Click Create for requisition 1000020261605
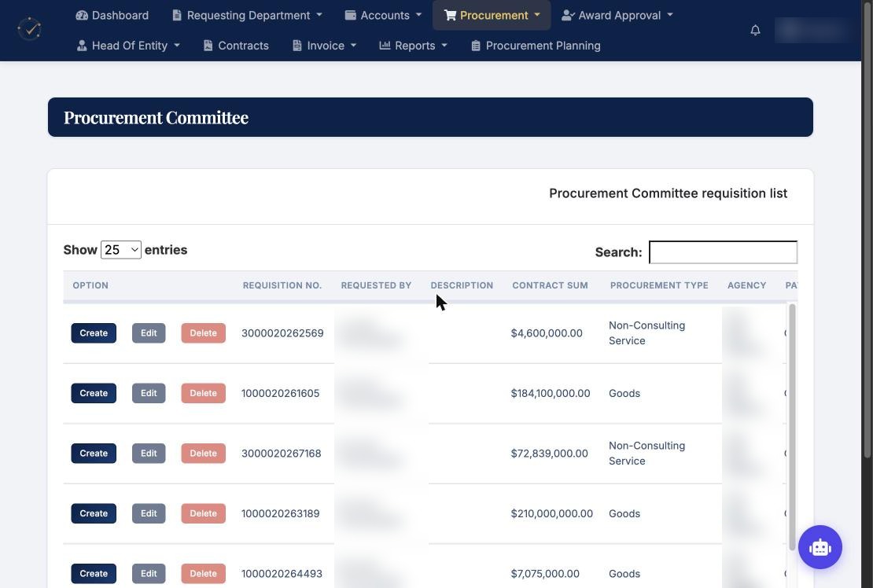 94,393
